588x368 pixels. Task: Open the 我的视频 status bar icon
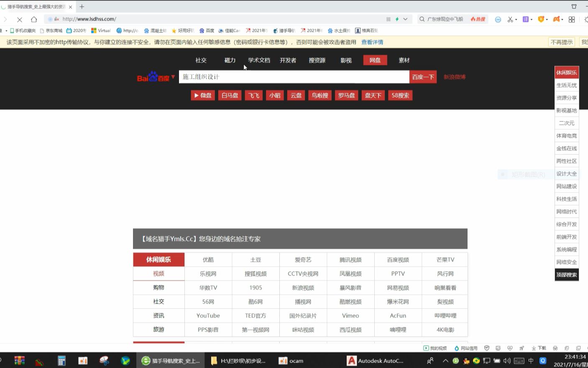435,348
